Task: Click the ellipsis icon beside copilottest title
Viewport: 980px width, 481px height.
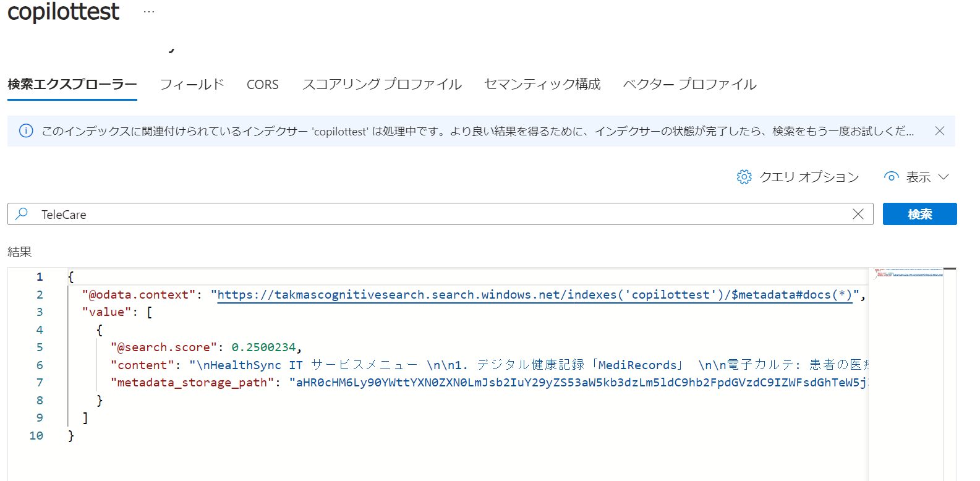Action: [149, 12]
